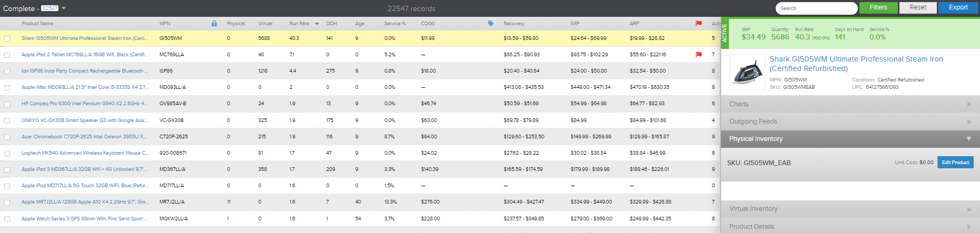Open the Apple MR7J2LL/A 128GB product link
The height and width of the screenshot is (233, 980).
click(x=85, y=202)
